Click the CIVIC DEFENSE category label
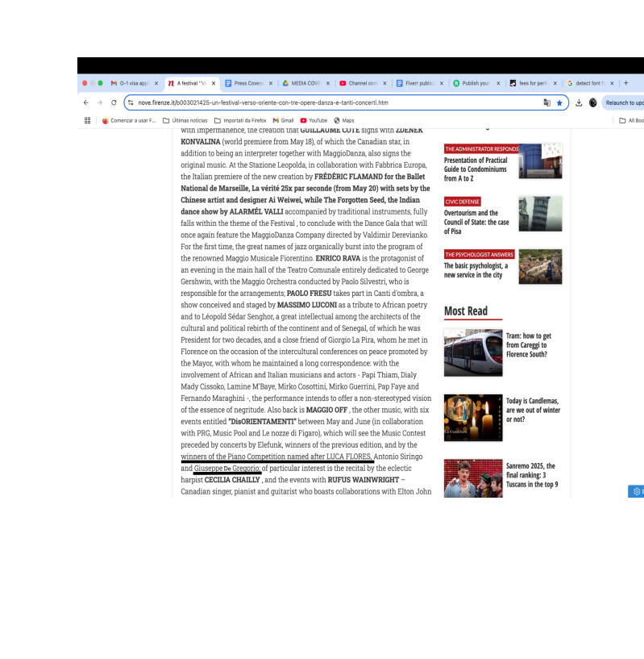The width and height of the screenshot is (644, 659). point(462,202)
